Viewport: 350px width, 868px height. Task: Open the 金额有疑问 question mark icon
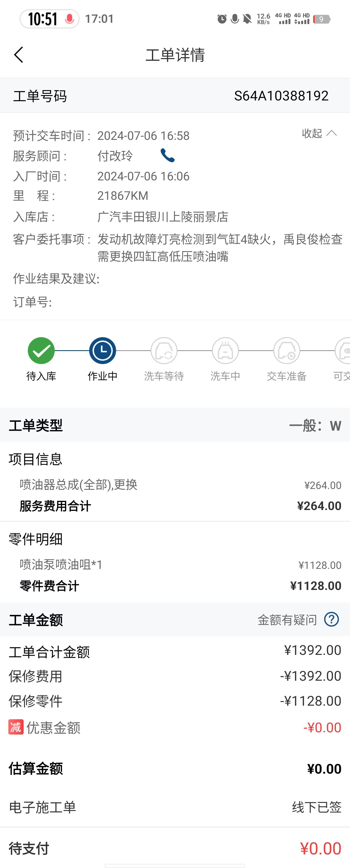331,619
